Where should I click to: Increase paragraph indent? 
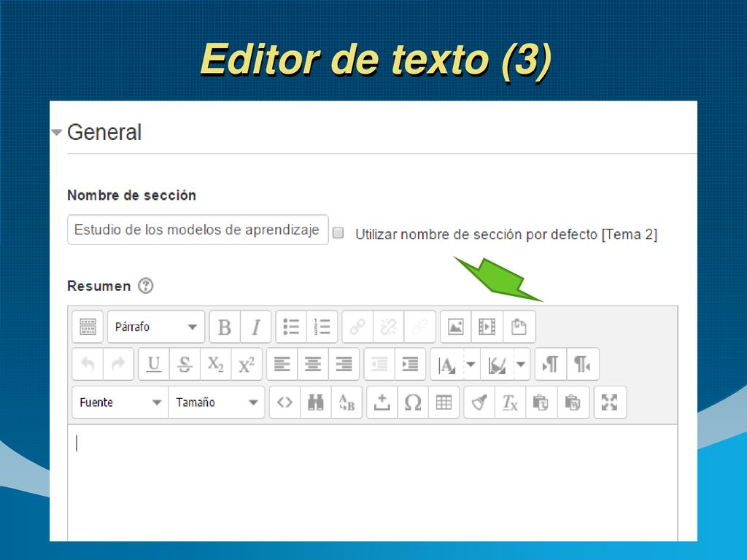coord(410,365)
